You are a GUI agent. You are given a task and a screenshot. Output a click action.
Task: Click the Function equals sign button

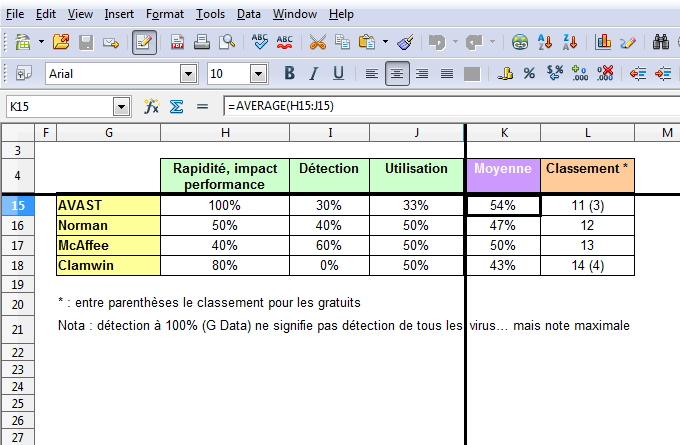(x=202, y=106)
